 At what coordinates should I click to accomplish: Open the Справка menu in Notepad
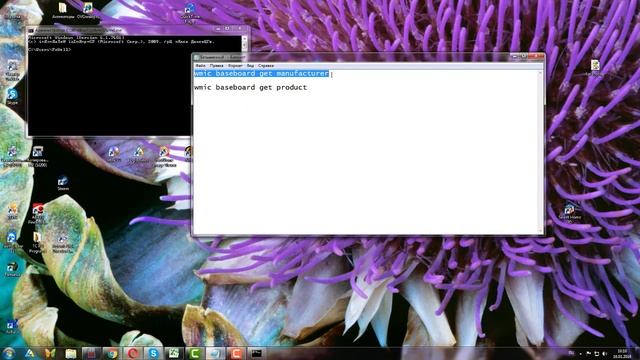coord(266,65)
